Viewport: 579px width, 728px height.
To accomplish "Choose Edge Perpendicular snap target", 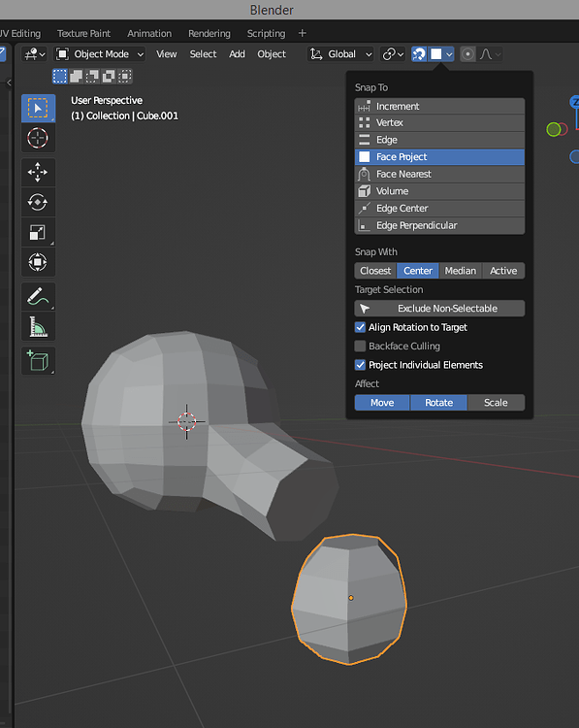I will [x=439, y=225].
